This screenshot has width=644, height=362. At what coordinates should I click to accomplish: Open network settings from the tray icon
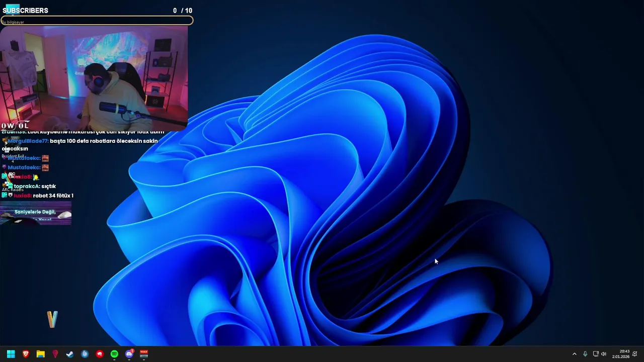point(596,354)
